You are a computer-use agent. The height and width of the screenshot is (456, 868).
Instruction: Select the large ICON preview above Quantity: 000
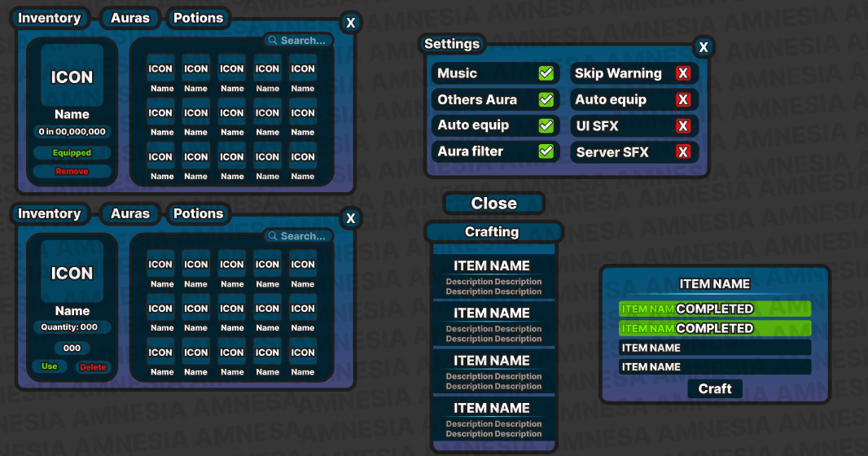(x=72, y=271)
